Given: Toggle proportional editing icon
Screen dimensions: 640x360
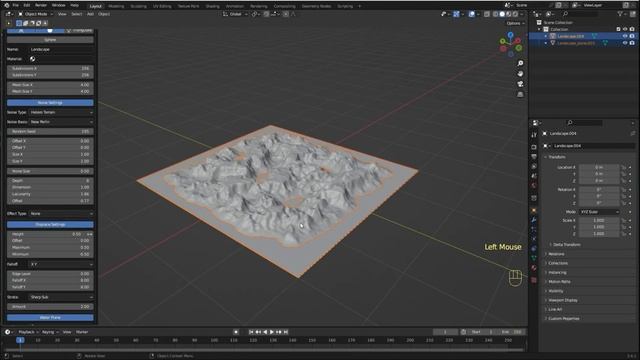Looking at the screenshot, I should tap(286, 14).
